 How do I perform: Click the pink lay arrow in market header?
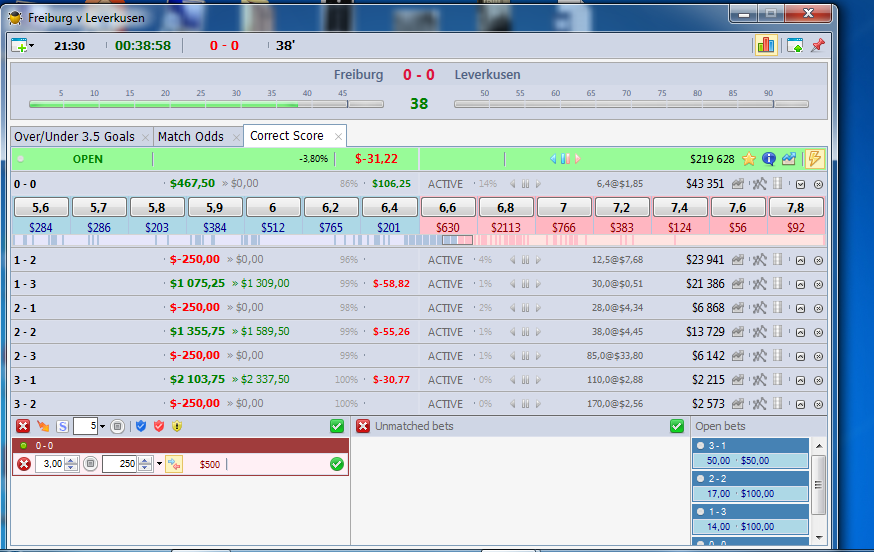pyautogui.click(x=577, y=159)
